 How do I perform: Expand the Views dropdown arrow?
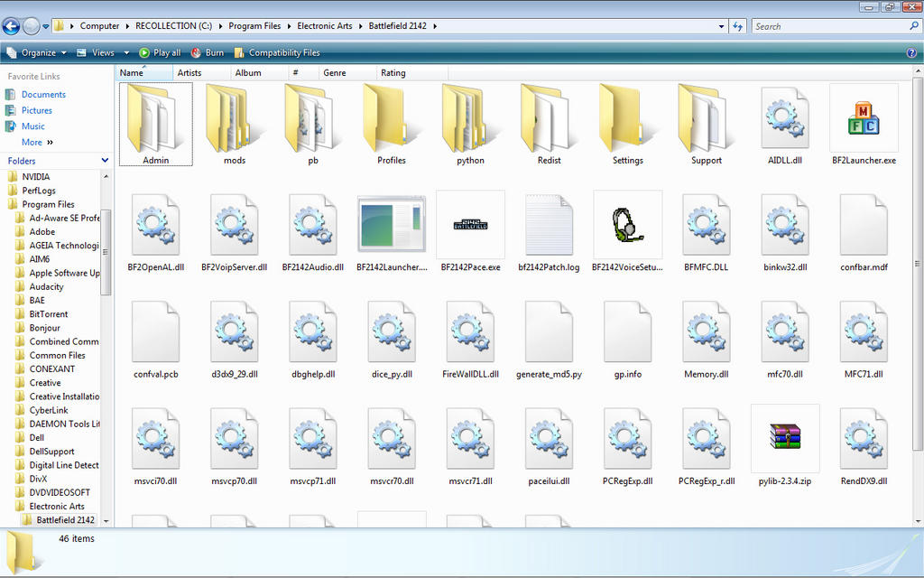(x=126, y=52)
